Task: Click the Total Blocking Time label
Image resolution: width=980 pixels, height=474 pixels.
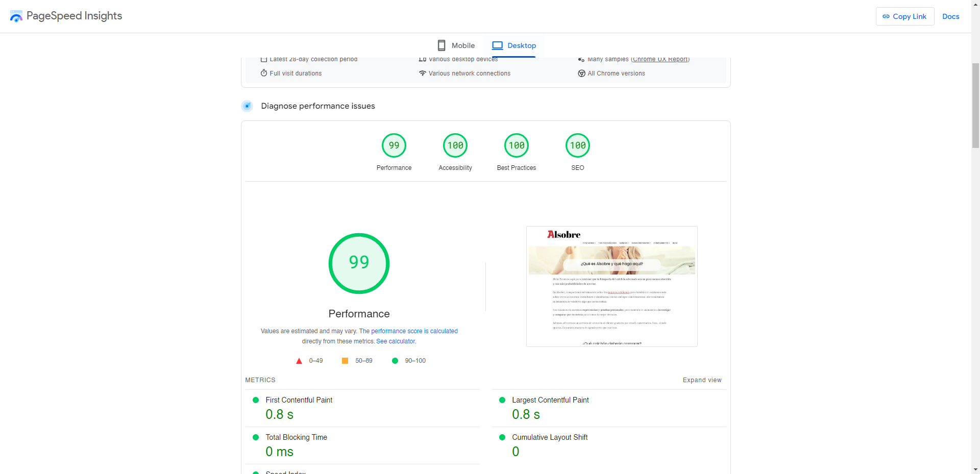Action: pyautogui.click(x=297, y=437)
